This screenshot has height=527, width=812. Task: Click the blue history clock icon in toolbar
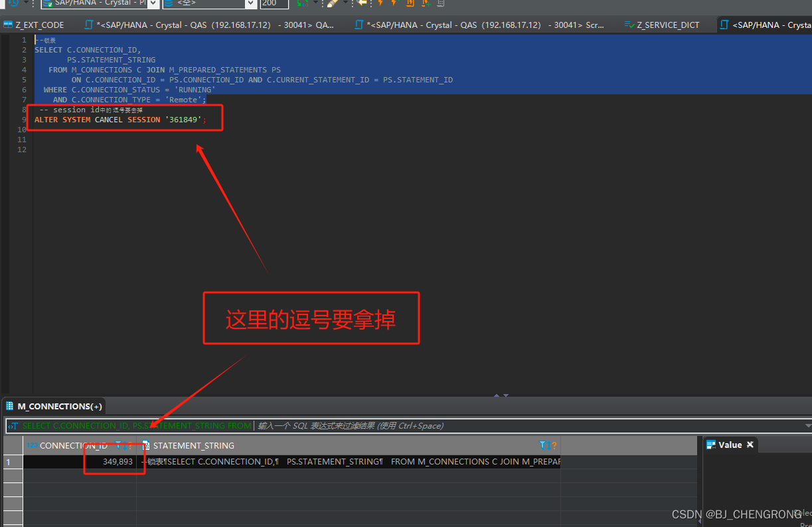coord(13,3)
